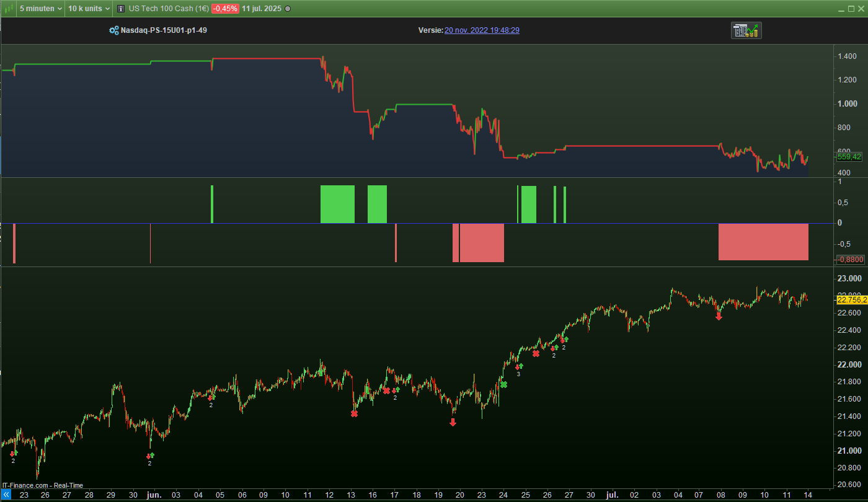Viewport: 868px width, 502px height.
Task: Click the -0,8800 position value label
Action: (x=849, y=260)
